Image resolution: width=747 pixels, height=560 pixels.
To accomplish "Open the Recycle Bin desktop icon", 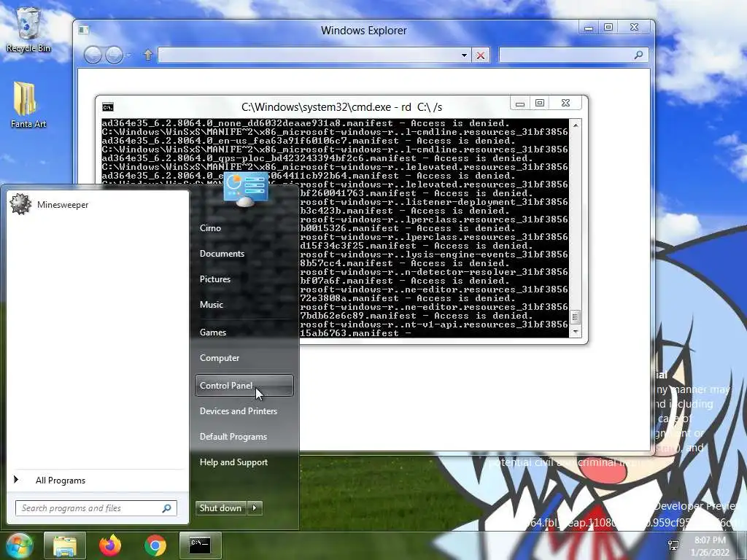I will coord(28,29).
